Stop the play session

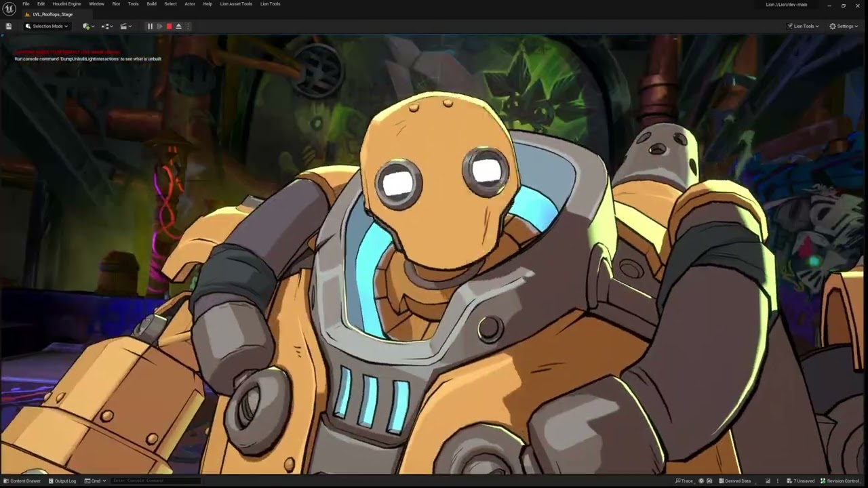pos(169,26)
